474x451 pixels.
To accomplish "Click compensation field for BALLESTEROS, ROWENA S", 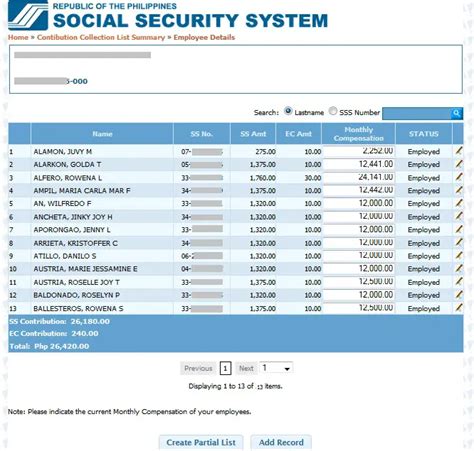I will pyautogui.click(x=359, y=308).
